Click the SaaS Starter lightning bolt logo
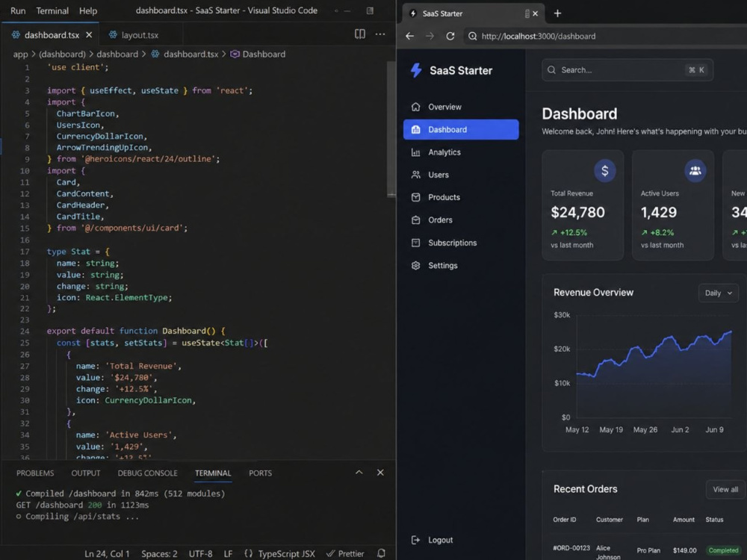Viewport: 747px width, 560px height. point(416,70)
